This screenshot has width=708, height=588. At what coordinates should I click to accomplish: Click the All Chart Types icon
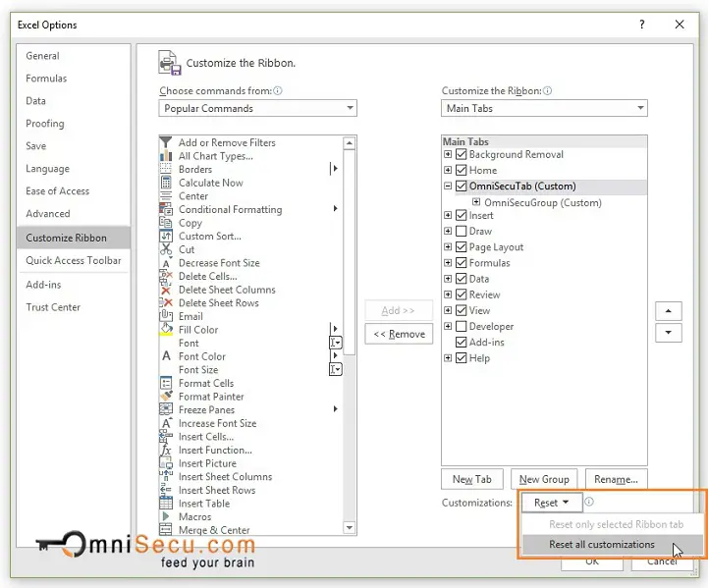click(x=166, y=156)
